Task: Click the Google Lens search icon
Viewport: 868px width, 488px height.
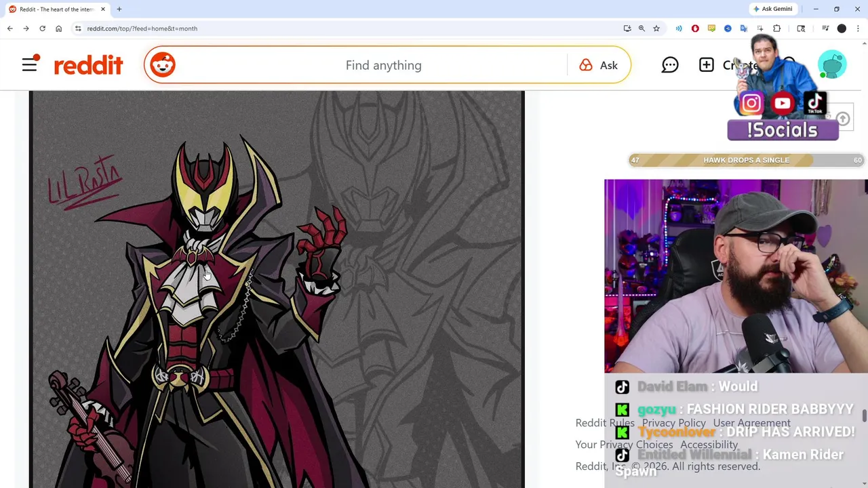Action: (801, 28)
